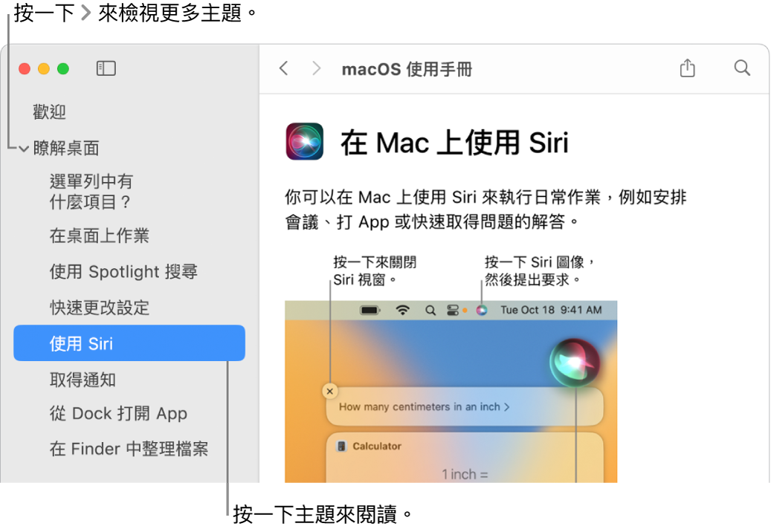
Task: Go forward with the right chevron
Action: pyautogui.click(x=316, y=68)
